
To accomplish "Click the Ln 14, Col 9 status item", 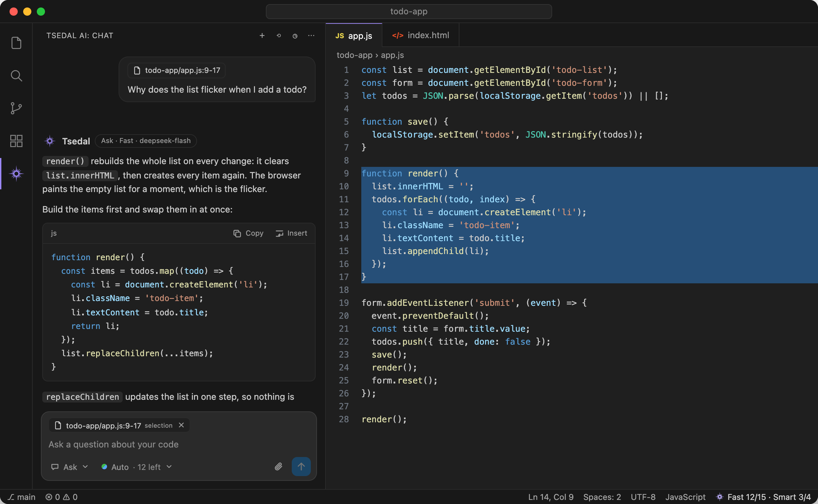I will 551,497.
